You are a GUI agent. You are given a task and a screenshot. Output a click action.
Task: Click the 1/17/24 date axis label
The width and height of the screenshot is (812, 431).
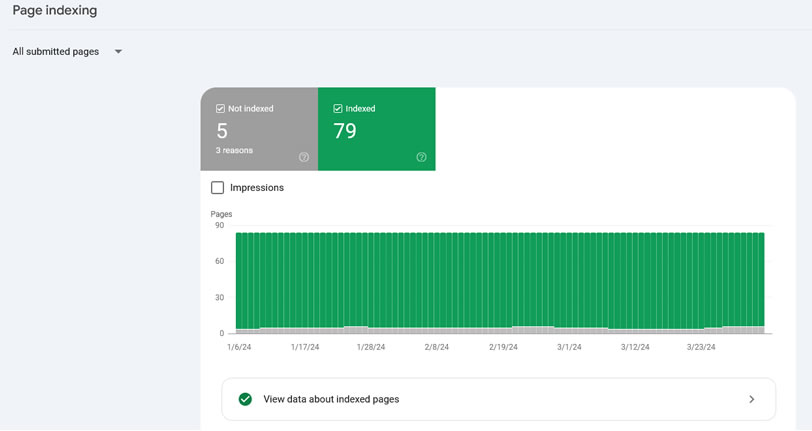point(305,347)
